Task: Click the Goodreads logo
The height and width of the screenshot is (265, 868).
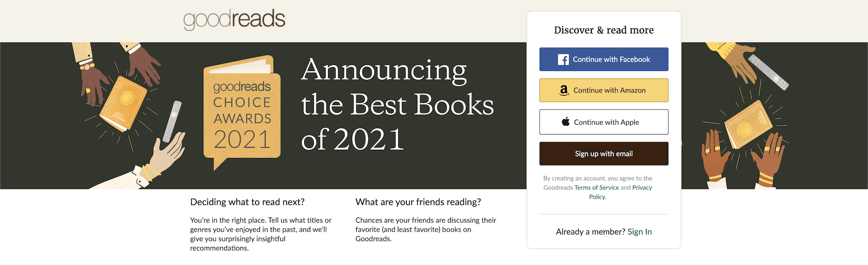Action: [x=234, y=19]
